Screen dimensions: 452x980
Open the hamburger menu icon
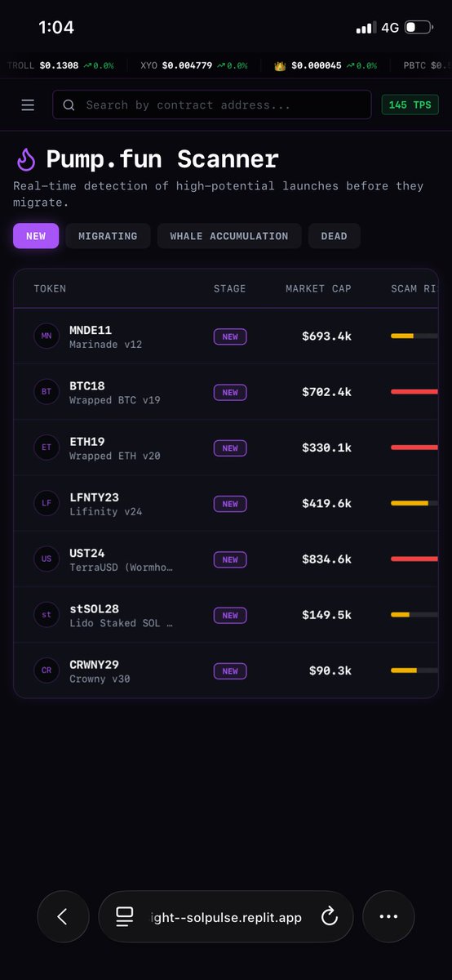point(28,105)
